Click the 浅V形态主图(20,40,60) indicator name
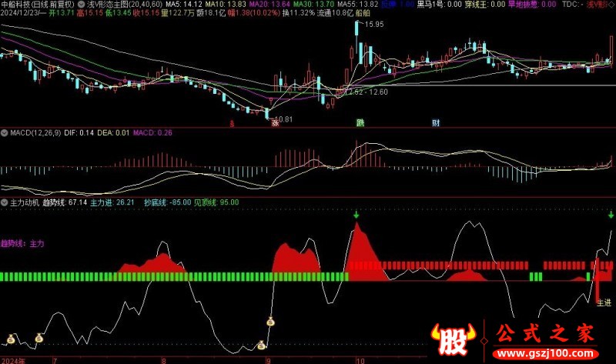 coord(125,5)
